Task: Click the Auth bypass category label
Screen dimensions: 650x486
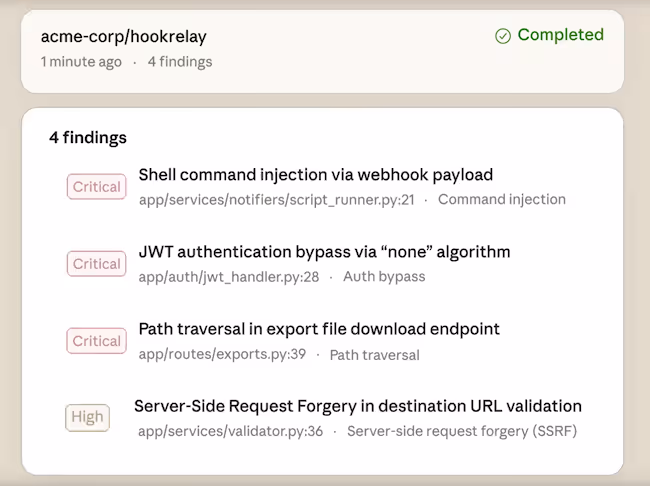Action: tap(384, 276)
